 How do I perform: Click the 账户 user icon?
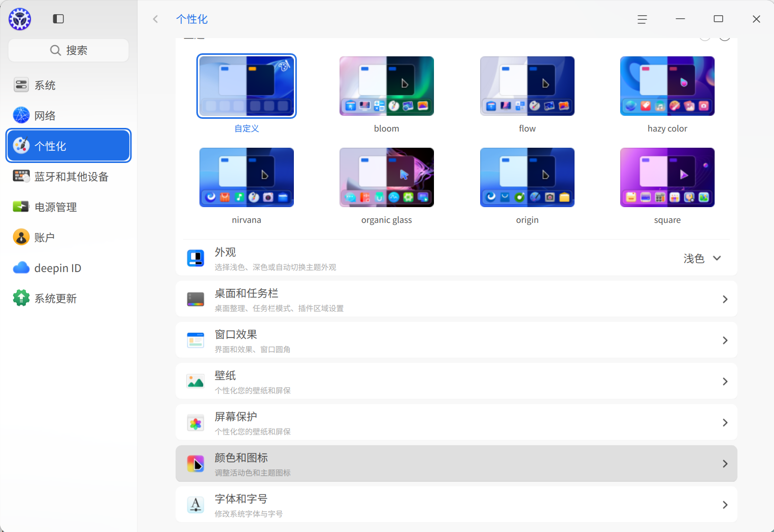(21, 237)
